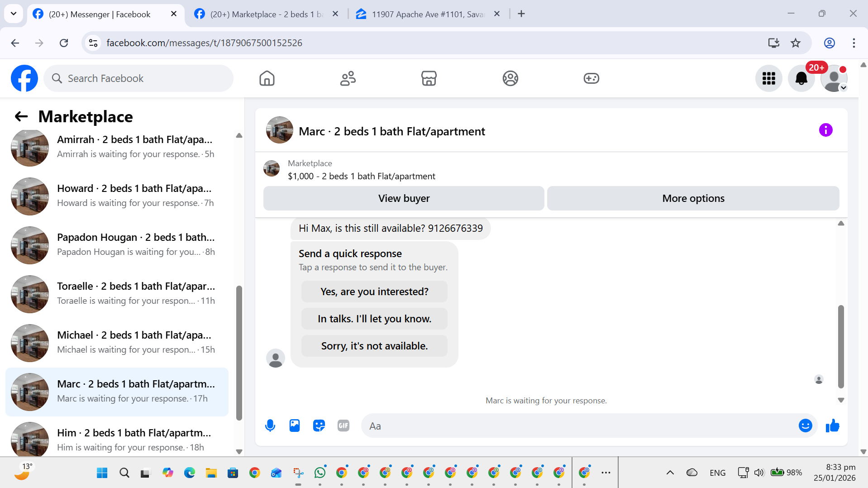This screenshot has height=488, width=868.
Task: Click the address bar URL
Action: click(x=205, y=43)
